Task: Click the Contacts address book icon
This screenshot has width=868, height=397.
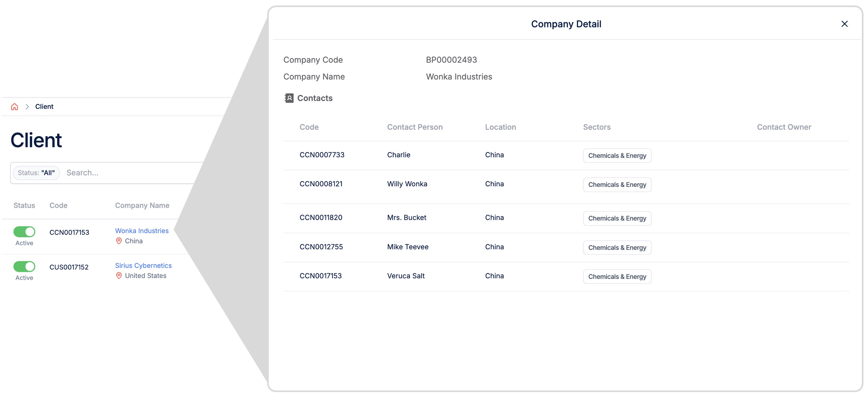Action: point(289,98)
